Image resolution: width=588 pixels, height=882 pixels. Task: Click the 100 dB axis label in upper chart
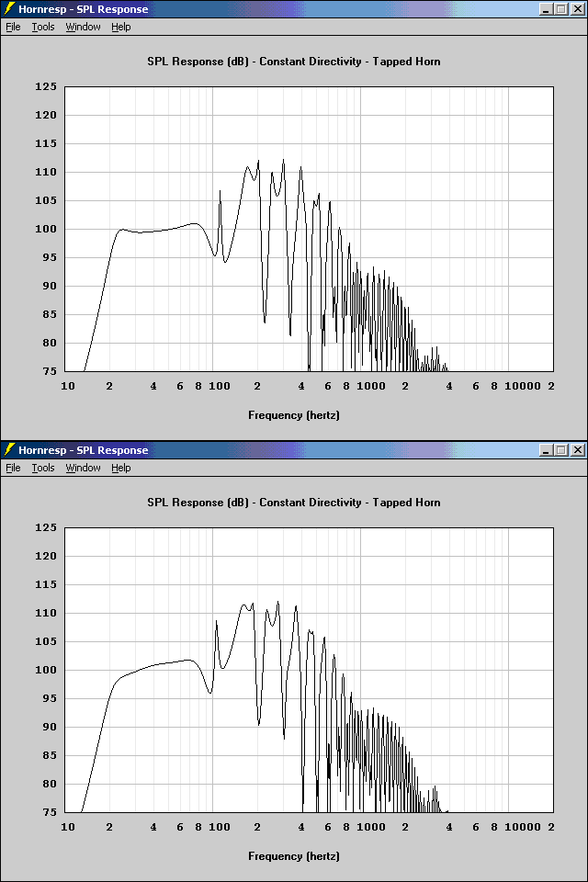tap(46, 229)
